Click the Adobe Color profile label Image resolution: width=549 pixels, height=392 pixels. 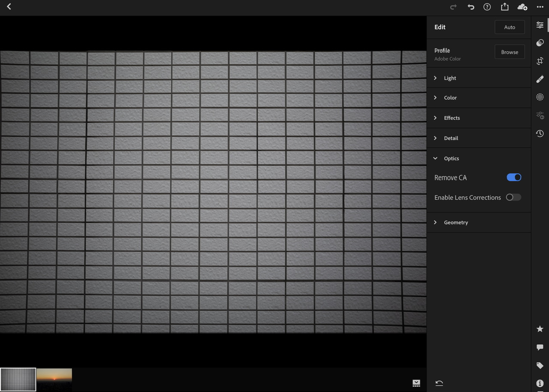(447, 59)
